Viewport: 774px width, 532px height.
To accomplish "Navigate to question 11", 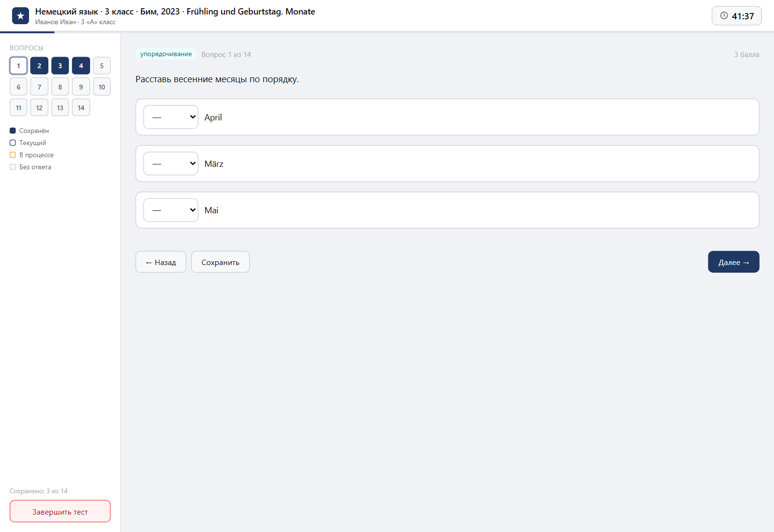I will pyautogui.click(x=18, y=107).
